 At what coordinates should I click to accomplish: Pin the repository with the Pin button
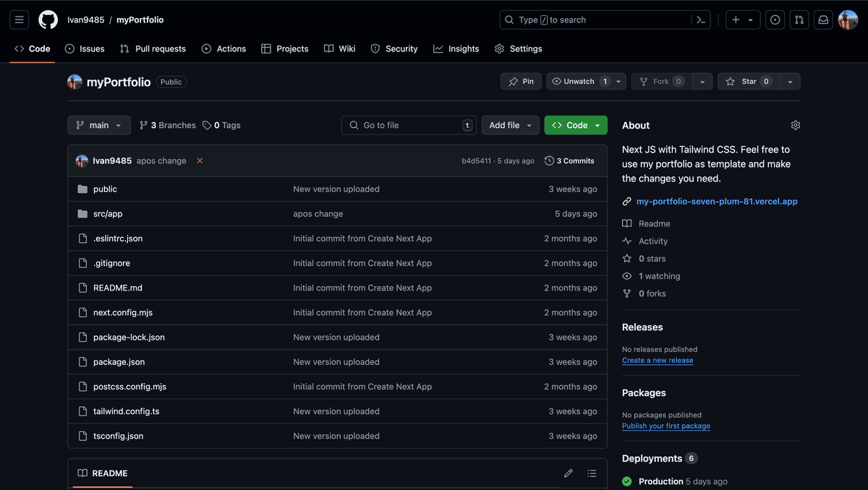(x=521, y=82)
